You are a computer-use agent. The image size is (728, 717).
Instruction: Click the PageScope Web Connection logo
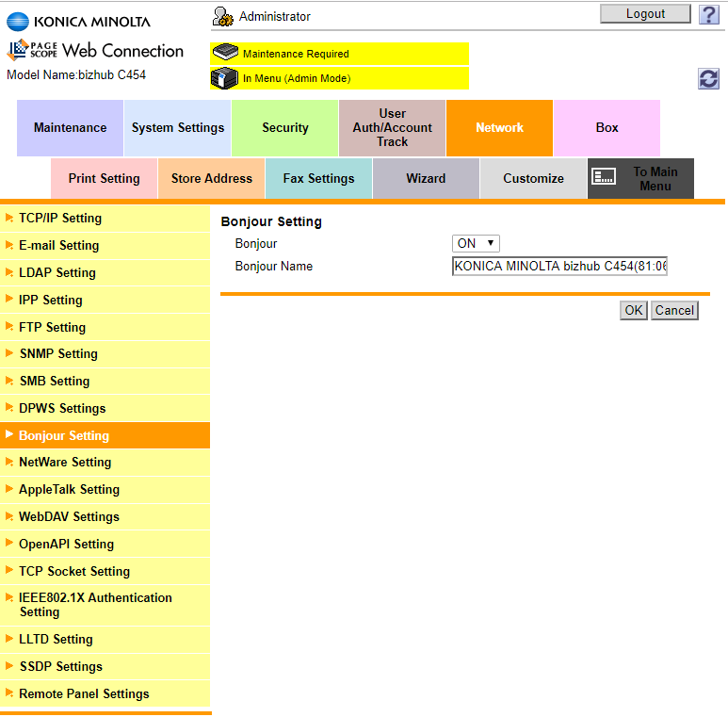click(95, 50)
